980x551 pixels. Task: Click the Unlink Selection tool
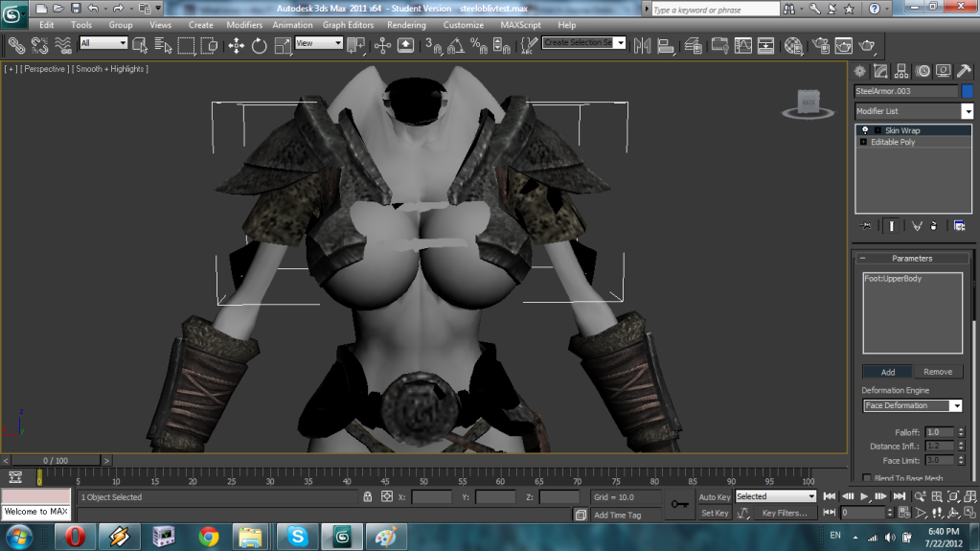(40, 46)
